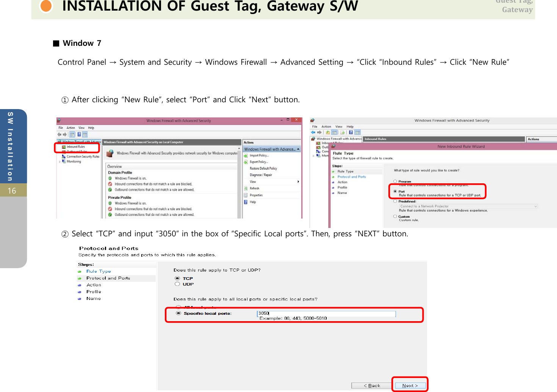Image resolution: width=557 pixels, height=392 pixels.
Task: Click Forward arrow in right firewall window toolbar
Action: pyautogui.click(x=319, y=132)
